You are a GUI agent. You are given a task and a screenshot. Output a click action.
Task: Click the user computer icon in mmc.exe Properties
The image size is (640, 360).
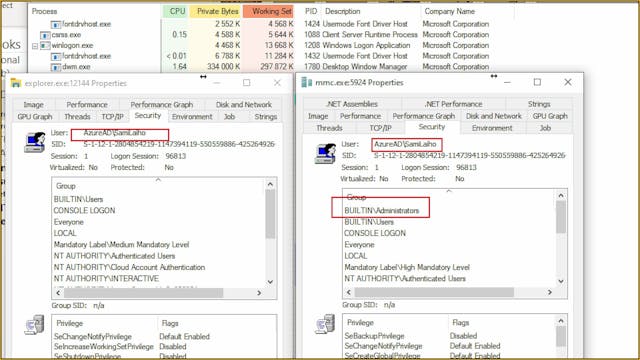click(325, 154)
